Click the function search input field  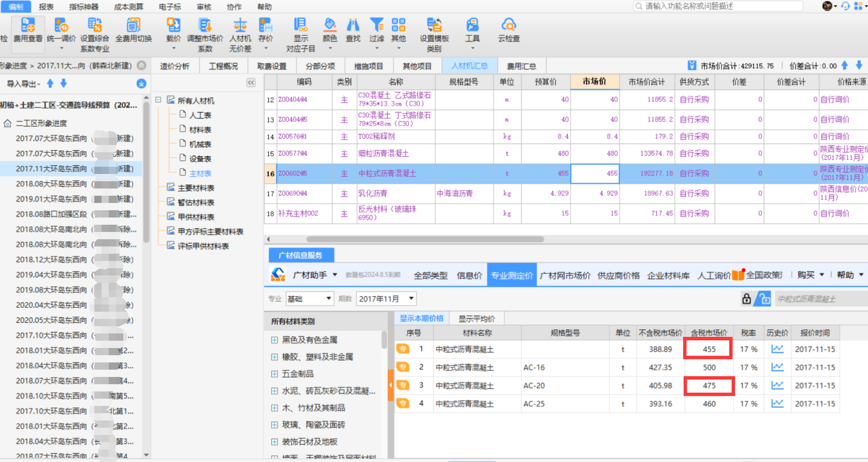719,6
